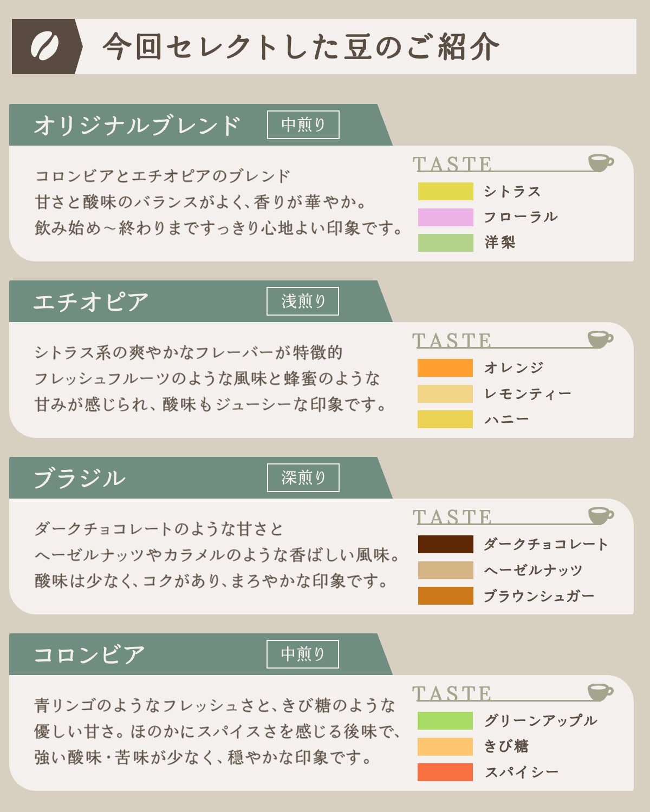Click the coffee bean icon in the title banner
Screen dimensions: 650x812
[x=44, y=47]
